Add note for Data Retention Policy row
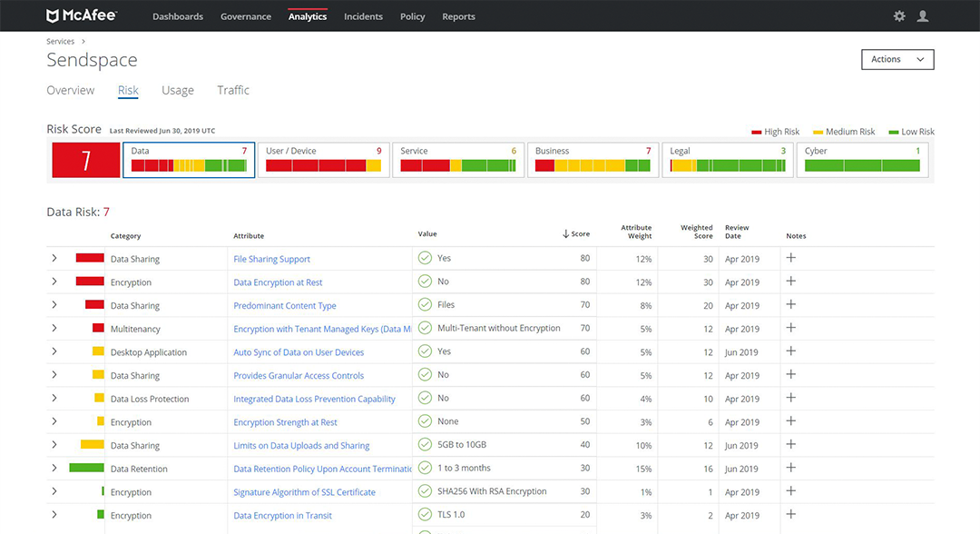Screen dimensions: 980x534 coord(790,468)
